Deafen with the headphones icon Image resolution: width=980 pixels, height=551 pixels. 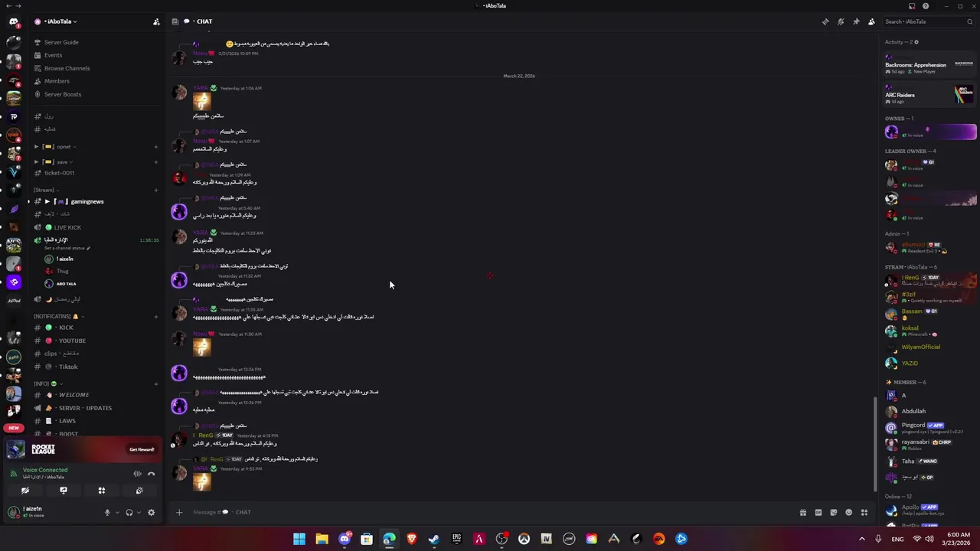point(129,513)
